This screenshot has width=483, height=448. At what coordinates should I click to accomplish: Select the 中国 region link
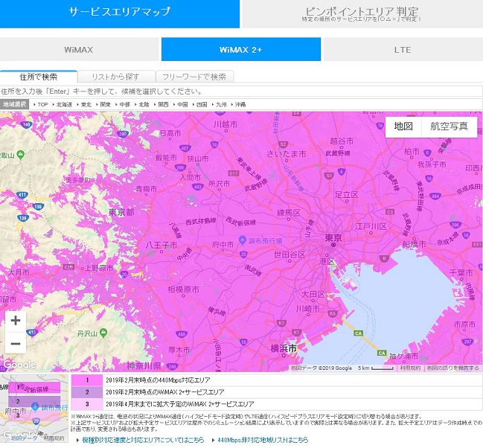pos(182,104)
